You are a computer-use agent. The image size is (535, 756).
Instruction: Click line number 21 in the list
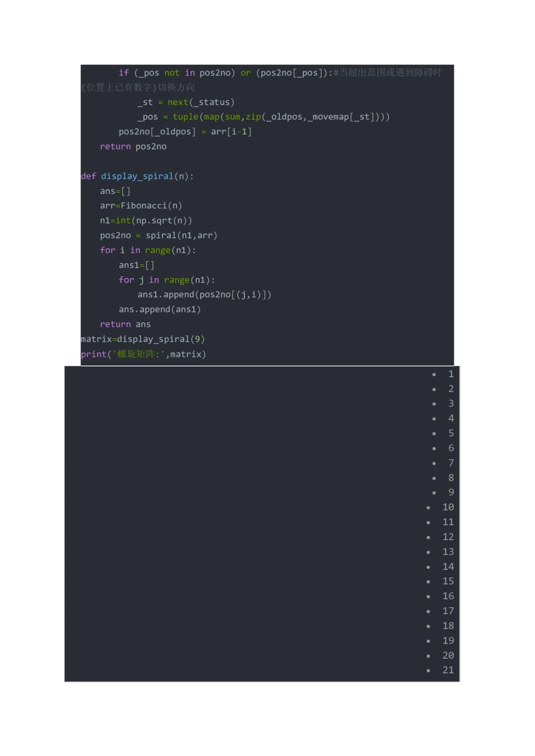click(x=448, y=670)
